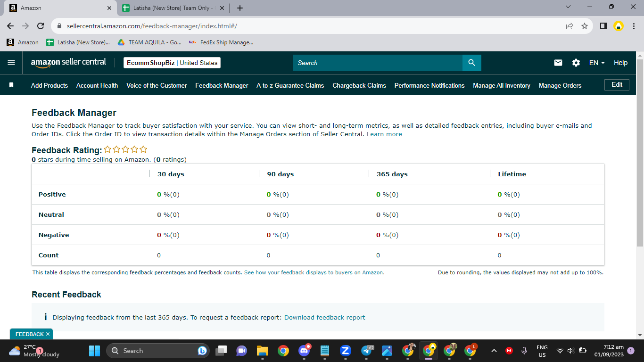Click Download feedback report link

[x=324, y=317]
